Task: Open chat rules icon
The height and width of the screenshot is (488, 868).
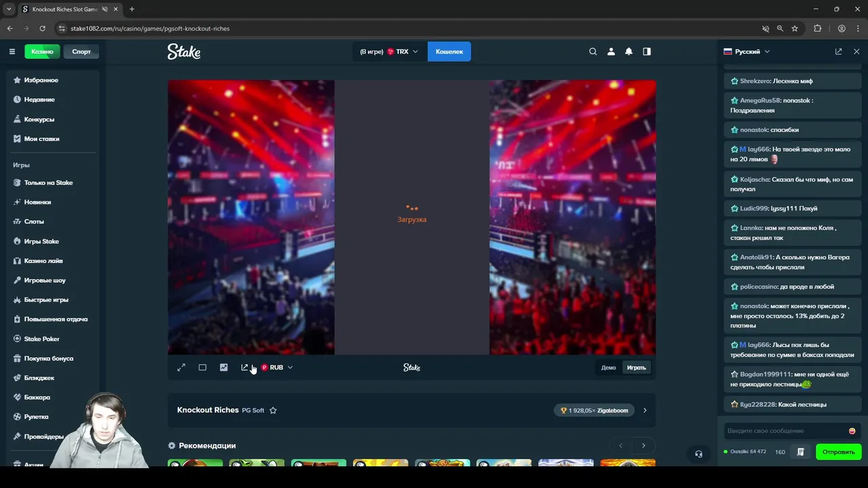Action: [800, 452]
